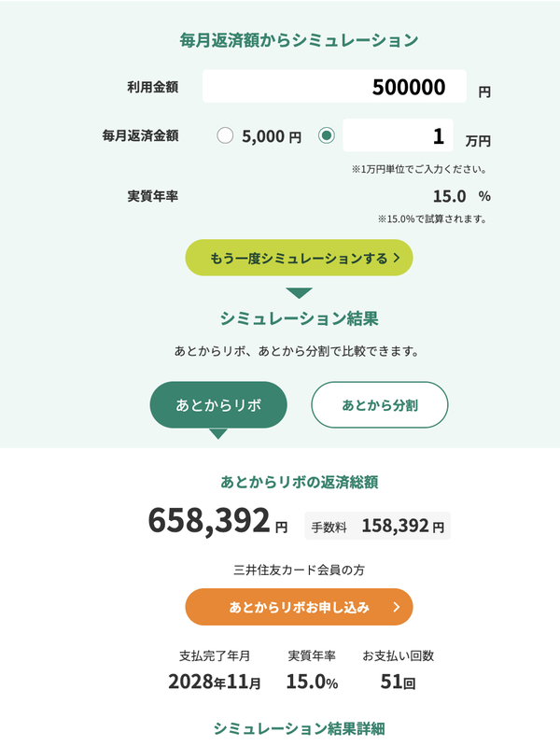Switch to the あとから分割 tab

379,405
